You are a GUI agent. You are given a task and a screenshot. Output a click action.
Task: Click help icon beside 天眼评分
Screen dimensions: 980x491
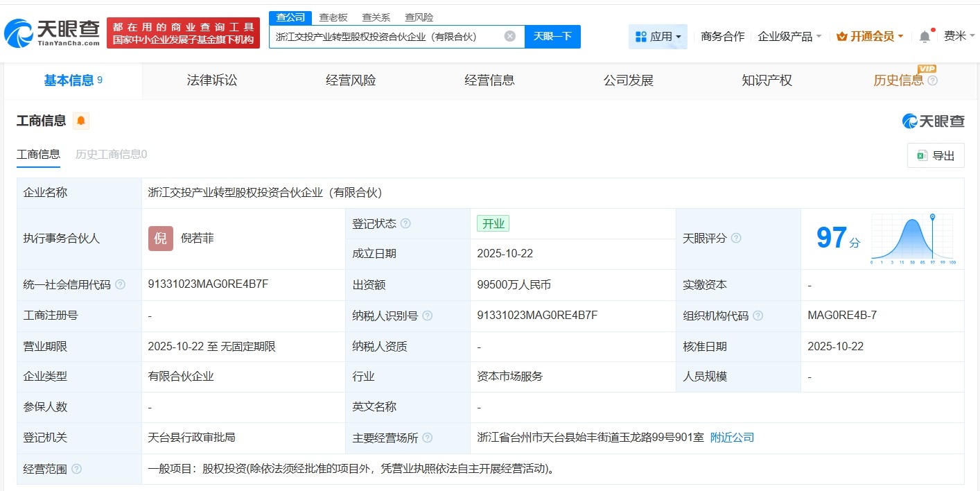[x=736, y=238]
